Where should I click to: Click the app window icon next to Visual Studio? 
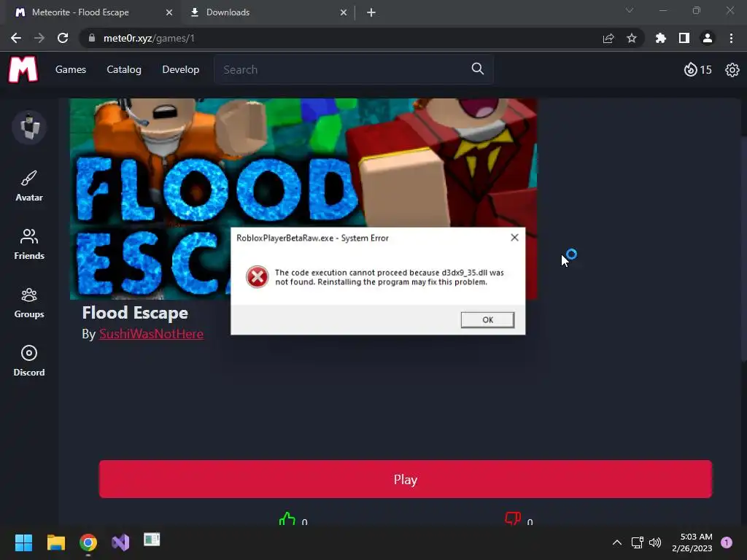[x=152, y=540]
